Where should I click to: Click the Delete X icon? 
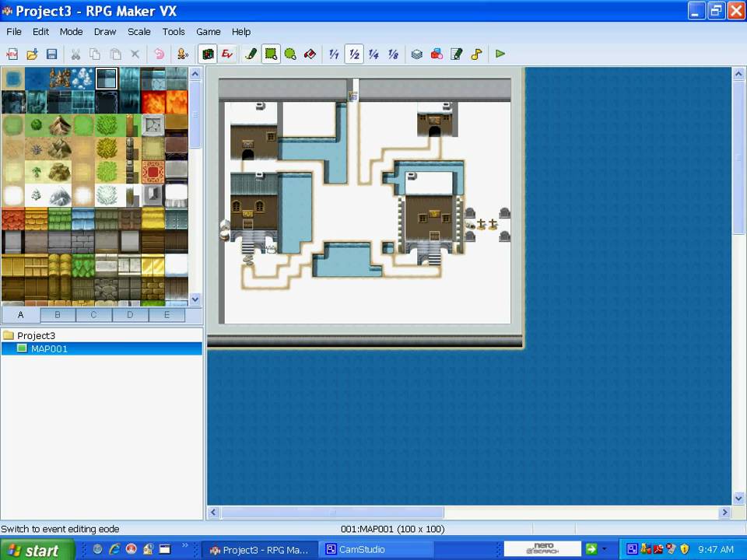click(x=135, y=54)
